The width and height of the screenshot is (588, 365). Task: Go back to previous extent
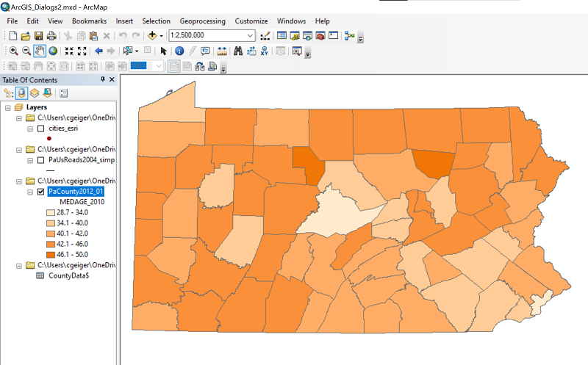98,51
